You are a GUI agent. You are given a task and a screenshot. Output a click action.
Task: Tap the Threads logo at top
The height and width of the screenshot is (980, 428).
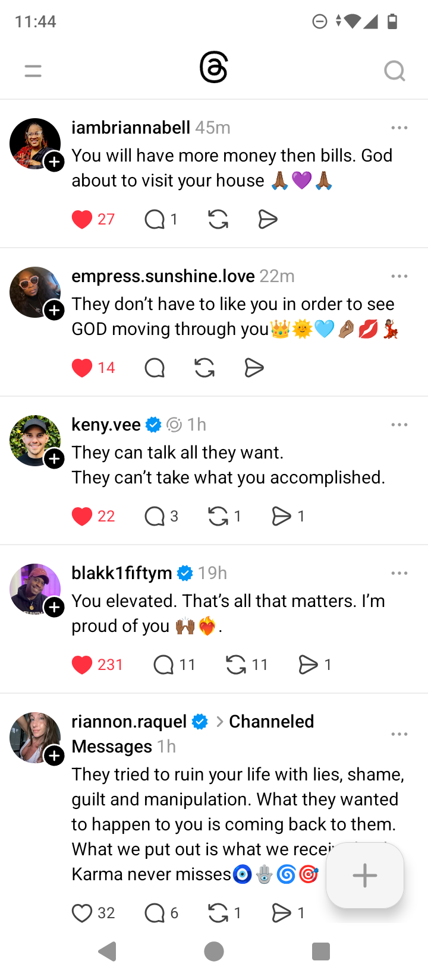[x=214, y=68]
